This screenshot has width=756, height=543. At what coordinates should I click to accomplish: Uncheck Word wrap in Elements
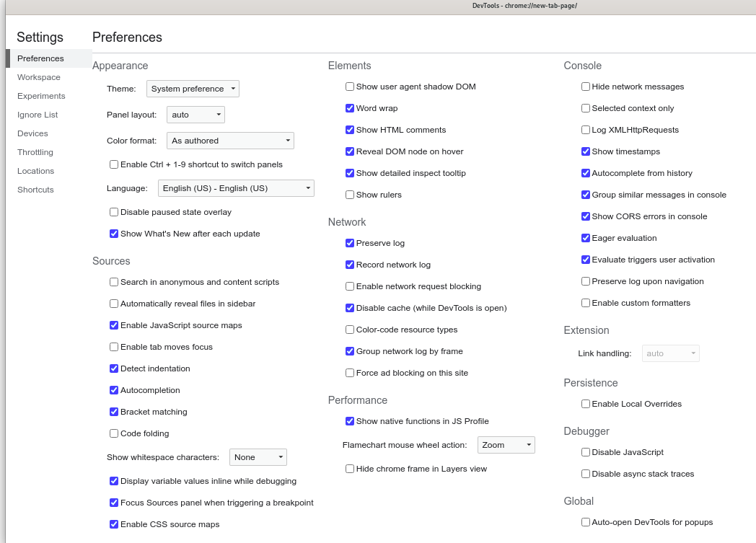[350, 108]
